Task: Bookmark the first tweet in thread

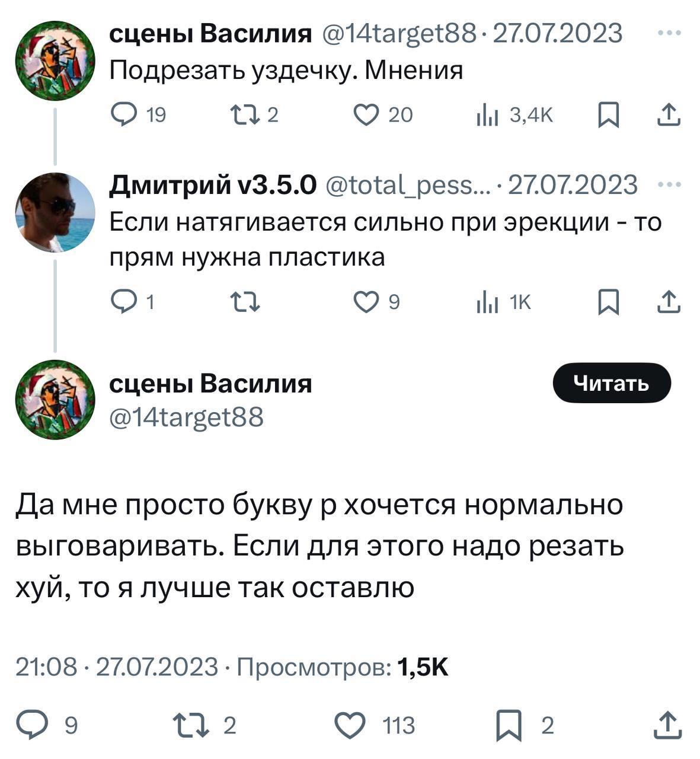Action: point(608,114)
